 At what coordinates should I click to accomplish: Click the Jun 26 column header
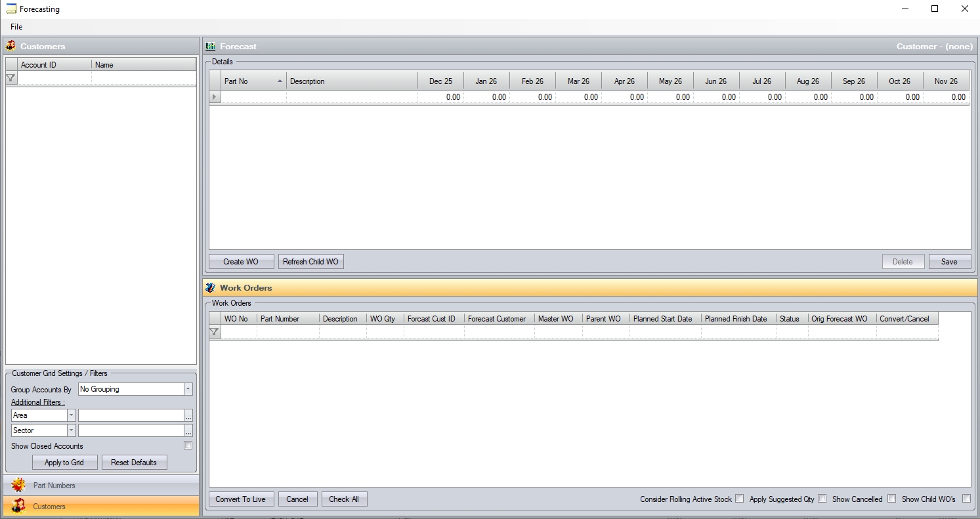pos(716,81)
